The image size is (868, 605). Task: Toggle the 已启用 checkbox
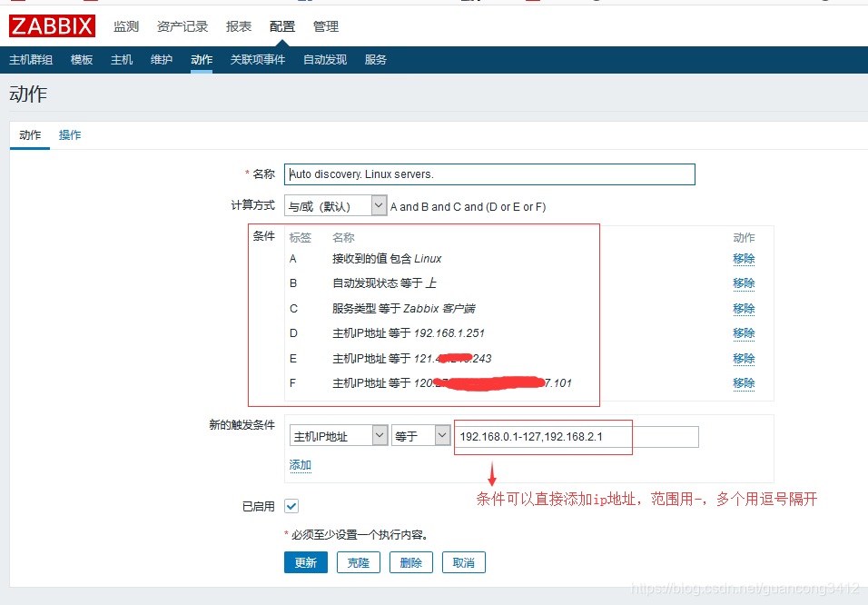(291, 506)
